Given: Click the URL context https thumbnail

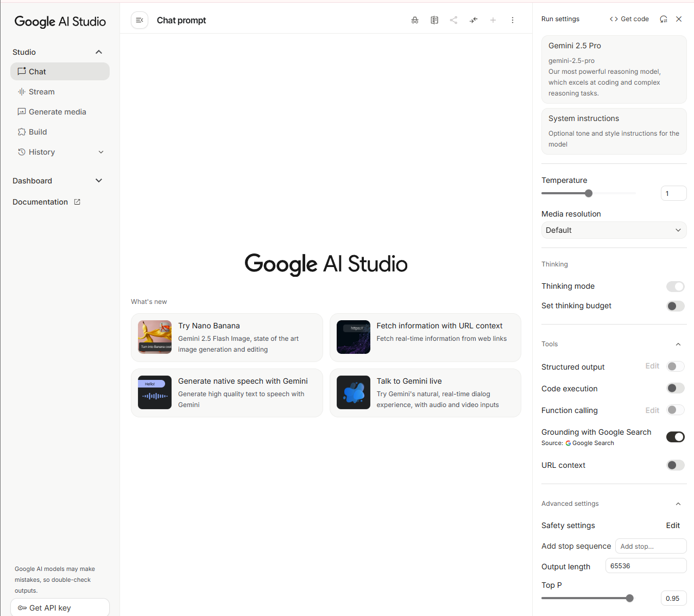Looking at the screenshot, I should click(x=354, y=337).
